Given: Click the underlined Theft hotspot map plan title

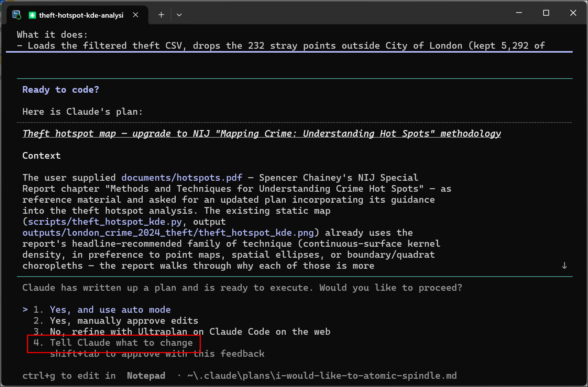Looking at the screenshot, I should [x=262, y=134].
